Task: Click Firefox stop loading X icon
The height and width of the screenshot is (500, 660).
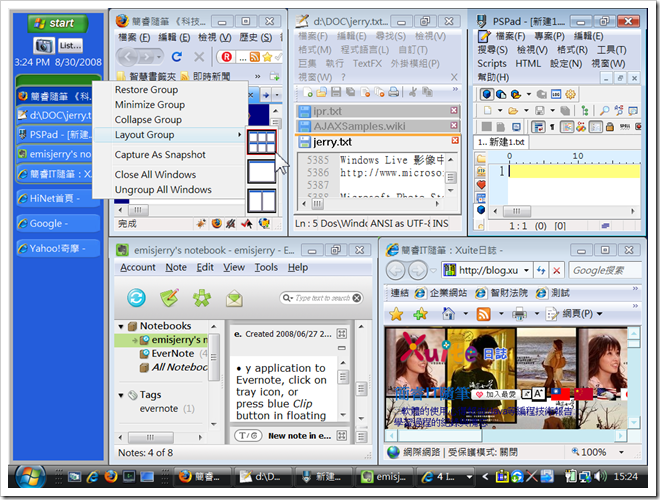Action: 199,56
